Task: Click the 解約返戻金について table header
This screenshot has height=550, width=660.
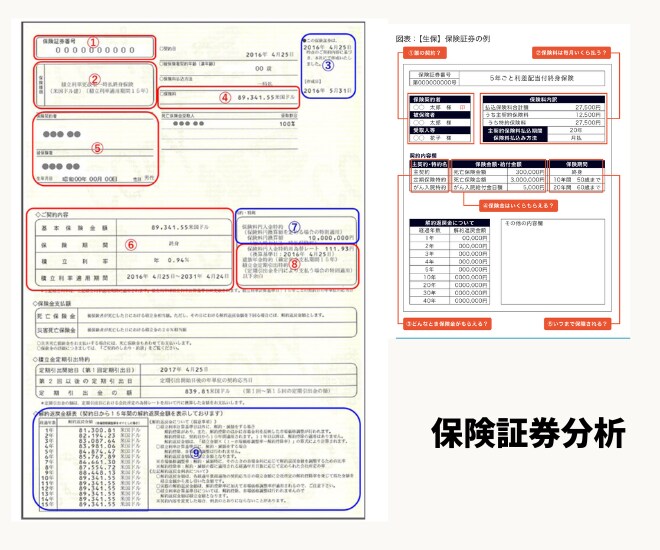Action: [x=449, y=223]
